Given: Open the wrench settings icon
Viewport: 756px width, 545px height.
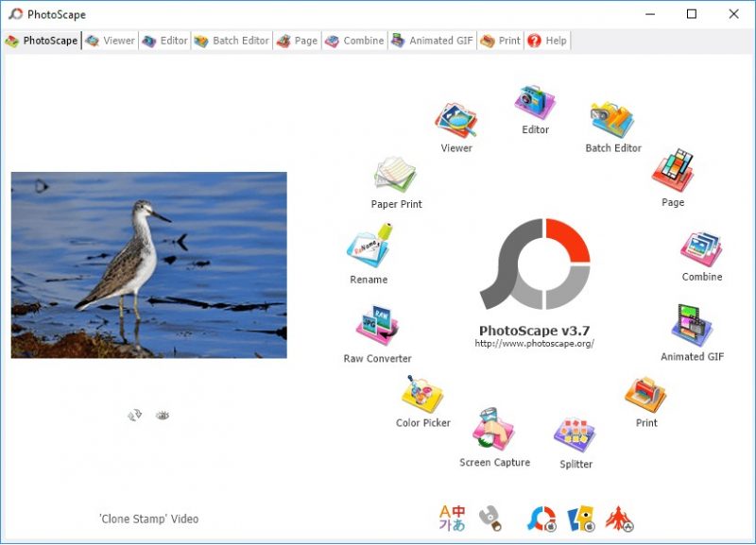Looking at the screenshot, I should click(x=490, y=519).
